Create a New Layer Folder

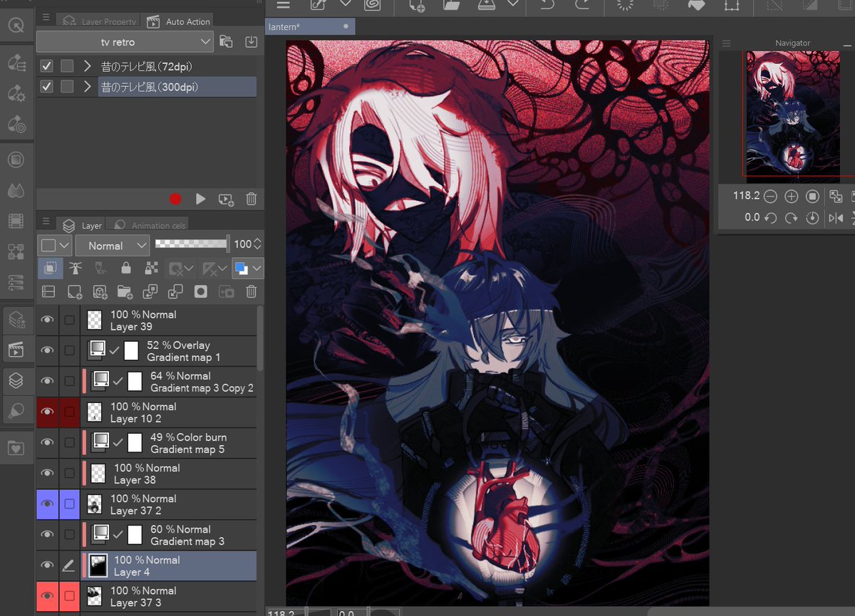(x=125, y=291)
